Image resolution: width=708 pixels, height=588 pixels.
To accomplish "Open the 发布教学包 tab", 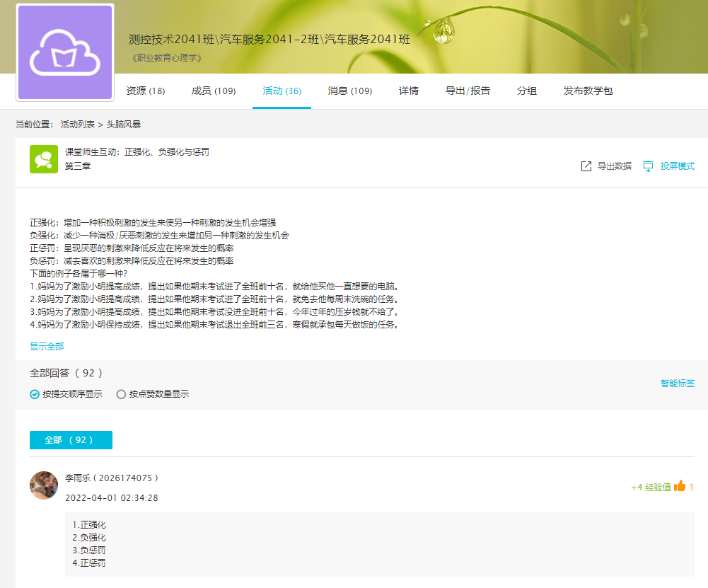I will (x=588, y=91).
